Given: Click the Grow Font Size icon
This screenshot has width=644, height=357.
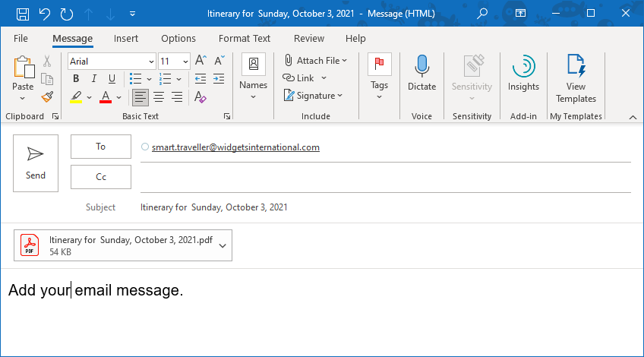Looking at the screenshot, I should pyautogui.click(x=200, y=61).
